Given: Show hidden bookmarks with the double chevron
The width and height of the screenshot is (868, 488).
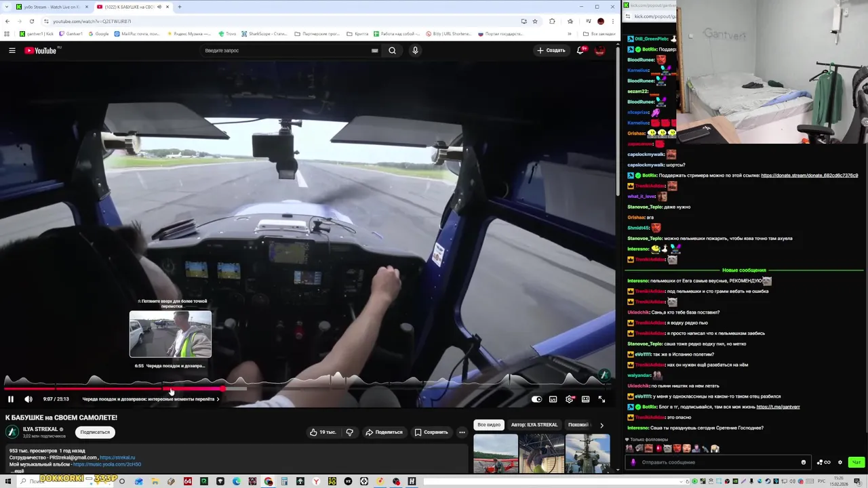Looking at the screenshot, I should tap(570, 33).
